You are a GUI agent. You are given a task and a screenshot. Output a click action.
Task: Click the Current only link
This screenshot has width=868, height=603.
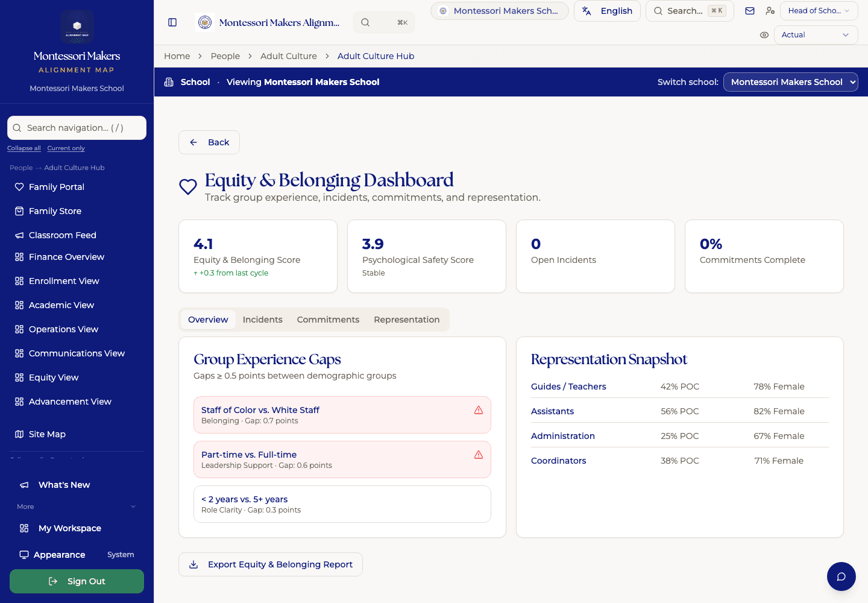tap(66, 148)
